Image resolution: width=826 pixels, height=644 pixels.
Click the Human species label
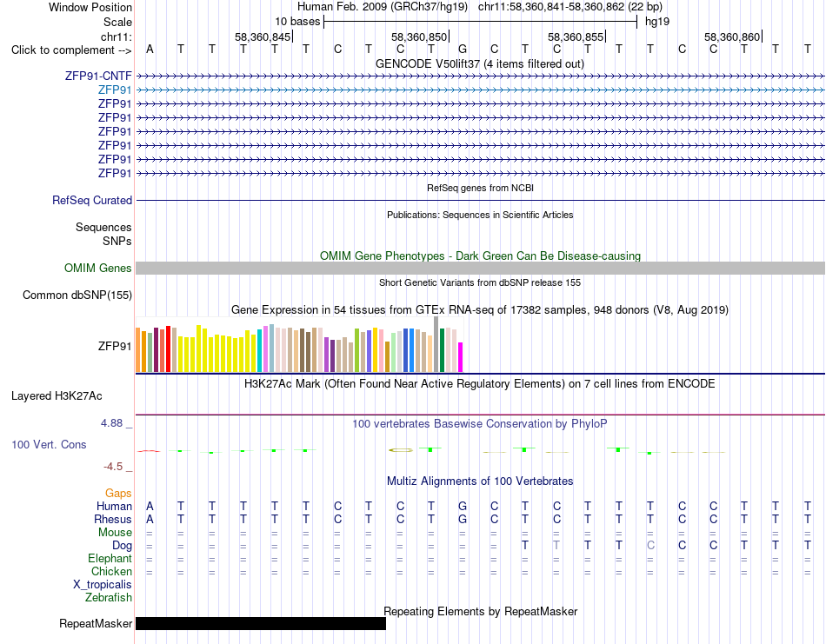tap(114, 506)
